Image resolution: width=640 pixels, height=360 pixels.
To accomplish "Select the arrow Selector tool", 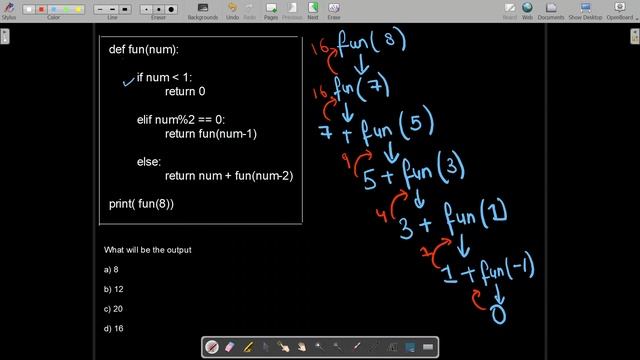I will pyautogui.click(x=266, y=347).
